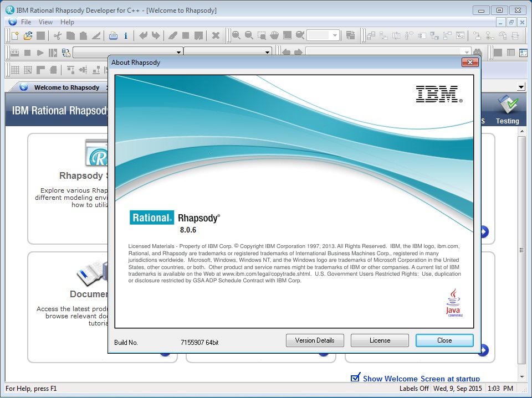Click the blue info 'i' icon
Image resolution: width=532 pixels, height=398 pixels.
pyautogui.click(x=126, y=35)
